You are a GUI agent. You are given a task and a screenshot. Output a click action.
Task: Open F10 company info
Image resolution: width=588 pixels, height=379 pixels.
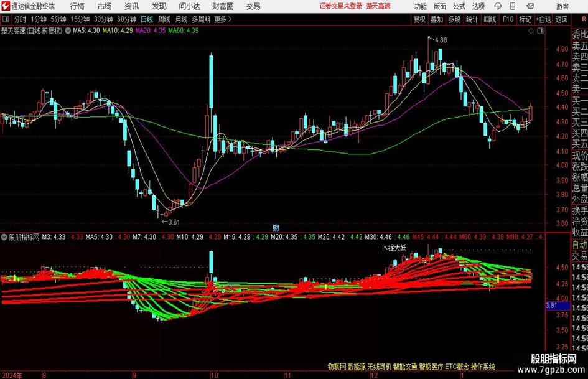click(x=508, y=19)
